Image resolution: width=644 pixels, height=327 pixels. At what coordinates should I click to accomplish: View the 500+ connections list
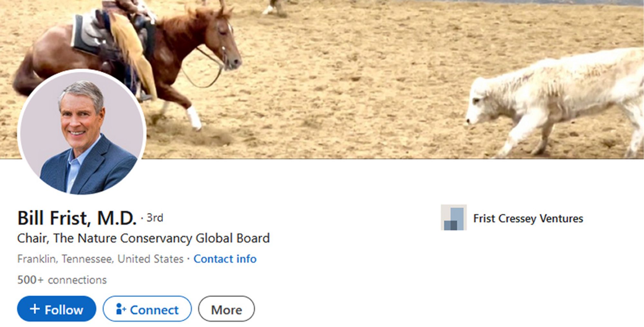62,280
